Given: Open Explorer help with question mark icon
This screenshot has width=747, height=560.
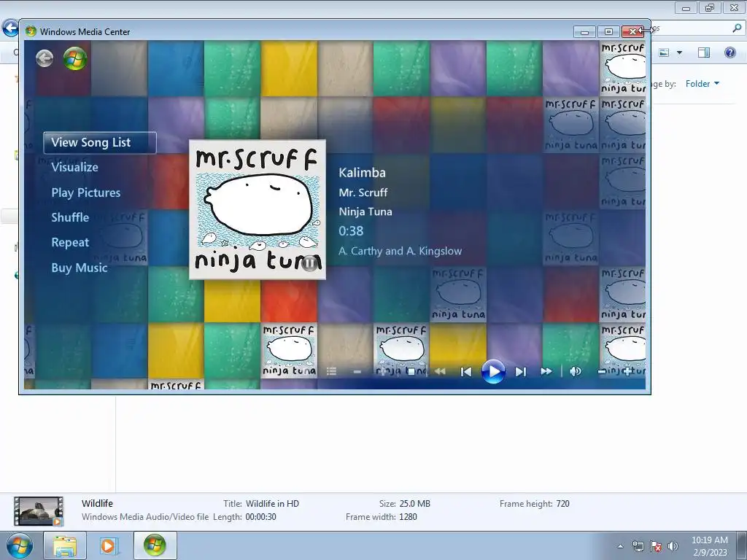Looking at the screenshot, I should point(729,52).
